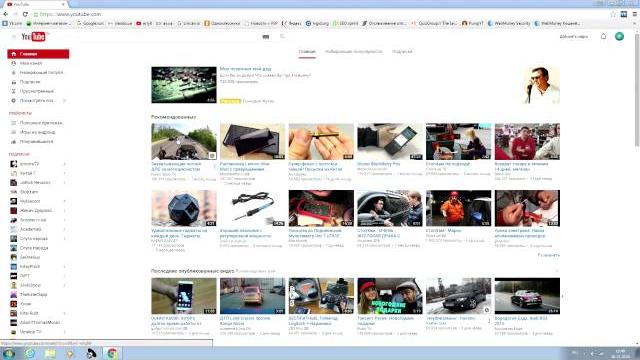The height and width of the screenshot is (360, 640).
Task: Open the Одноклассники bookmark
Action: [223, 24]
